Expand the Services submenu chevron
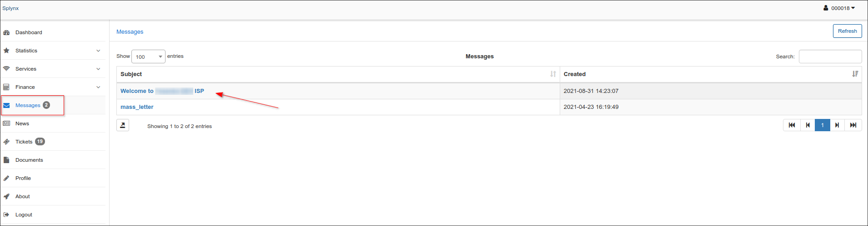Viewport: 868px width, 226px height. tap(98, 69)
